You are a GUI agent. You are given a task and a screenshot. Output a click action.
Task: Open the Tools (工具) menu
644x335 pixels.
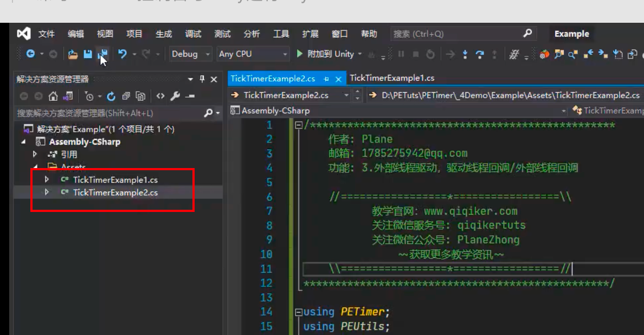tap(281, 34)
